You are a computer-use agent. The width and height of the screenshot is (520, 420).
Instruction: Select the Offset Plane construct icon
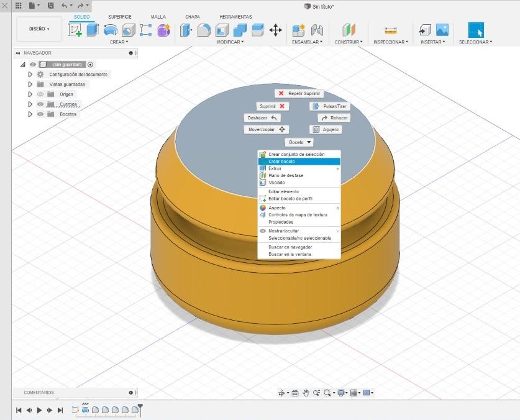click(x=349, y=30)
